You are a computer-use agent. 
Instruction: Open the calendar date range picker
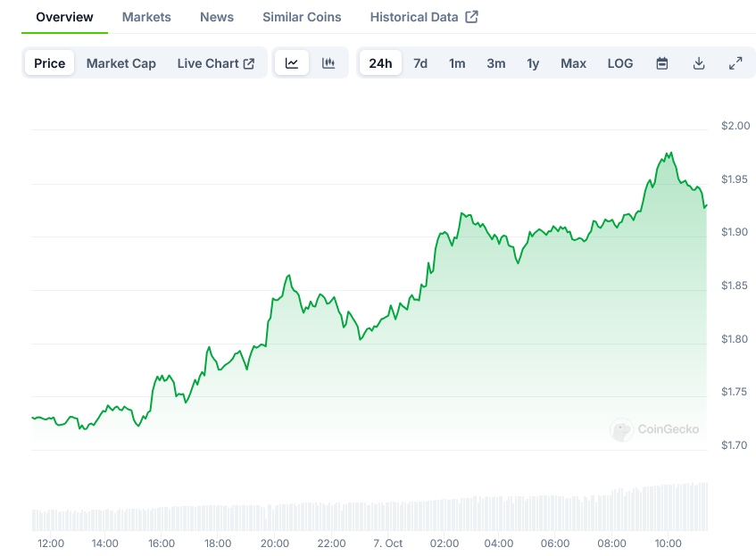coord(662,63)
